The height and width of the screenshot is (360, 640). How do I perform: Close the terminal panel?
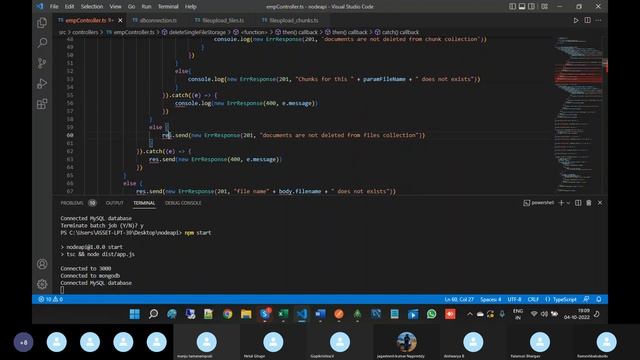(x=600, y=203)
